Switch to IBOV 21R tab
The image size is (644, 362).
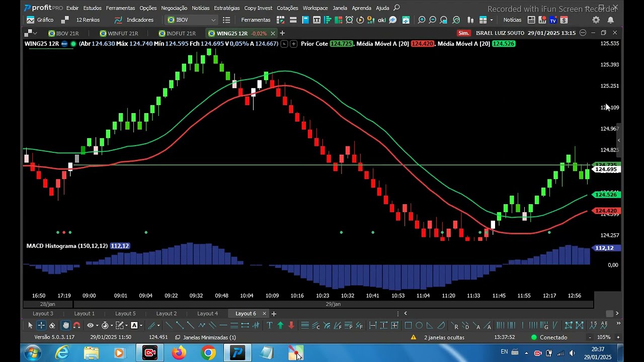pyautogui.click(x=63, y=33)
